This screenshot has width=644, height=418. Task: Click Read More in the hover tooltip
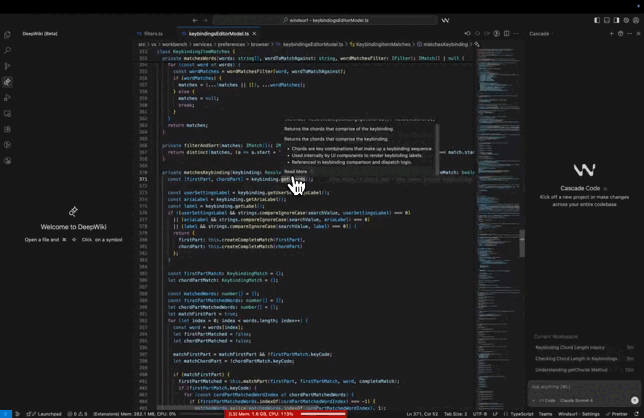pos(295,172)
